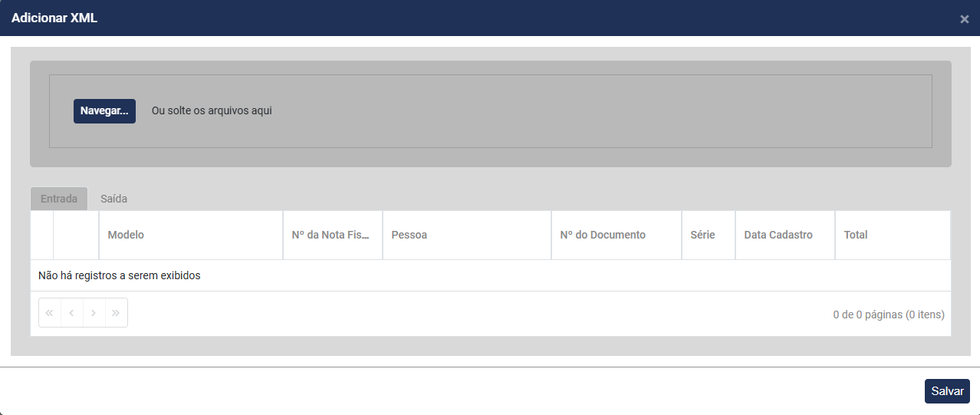Switch to the Saída tab
Image resolution: width=980 pixels, height=415 pixels.
[113, 199]
